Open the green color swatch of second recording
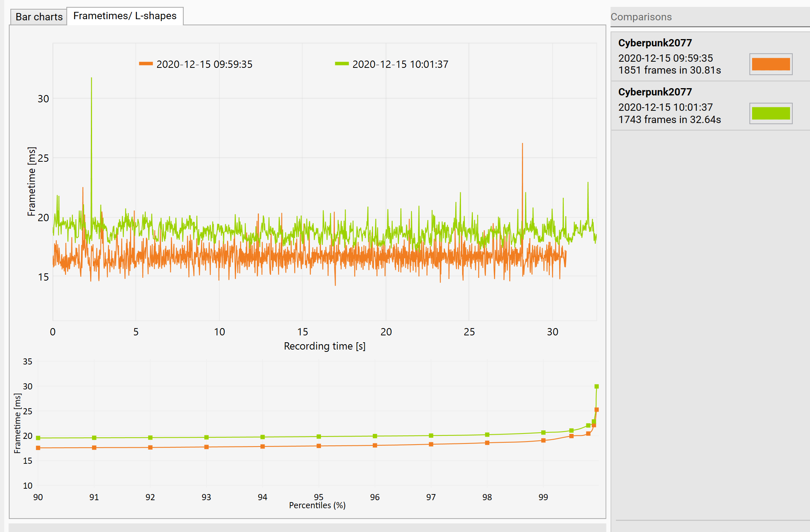The height and width of the screenshot is (532, 810). pyautogui.click(x=770, y=113)
